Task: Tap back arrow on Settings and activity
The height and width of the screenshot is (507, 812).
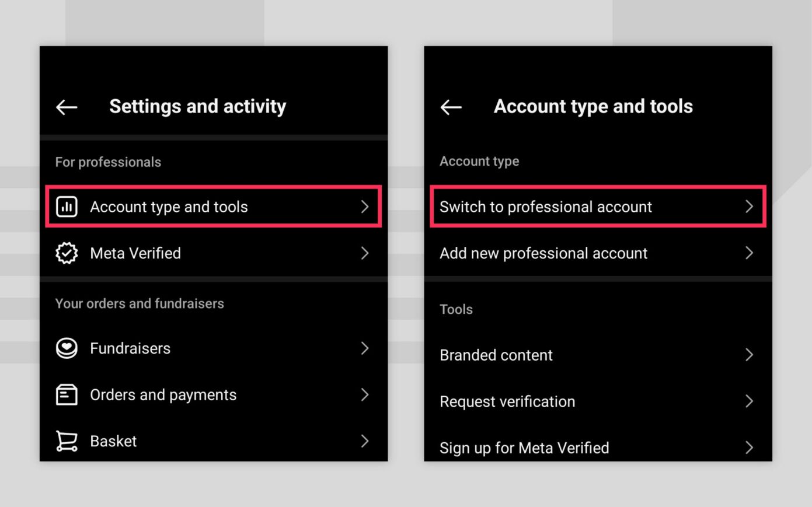Action: pyautogui.click(x=67, y=107)
